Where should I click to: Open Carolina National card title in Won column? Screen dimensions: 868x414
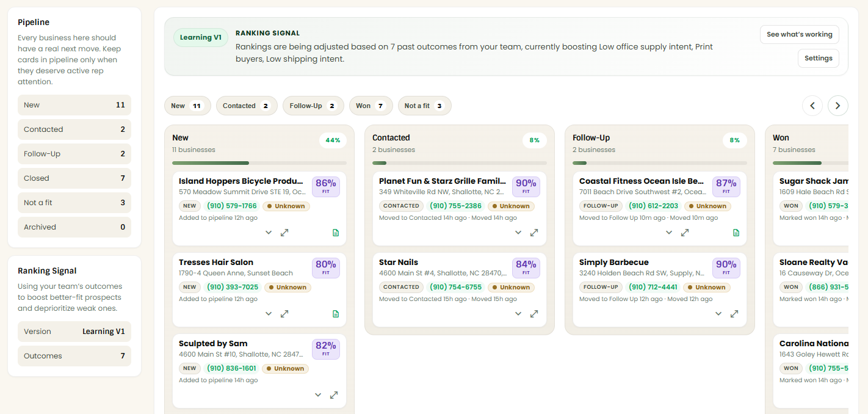click(814, 343)
